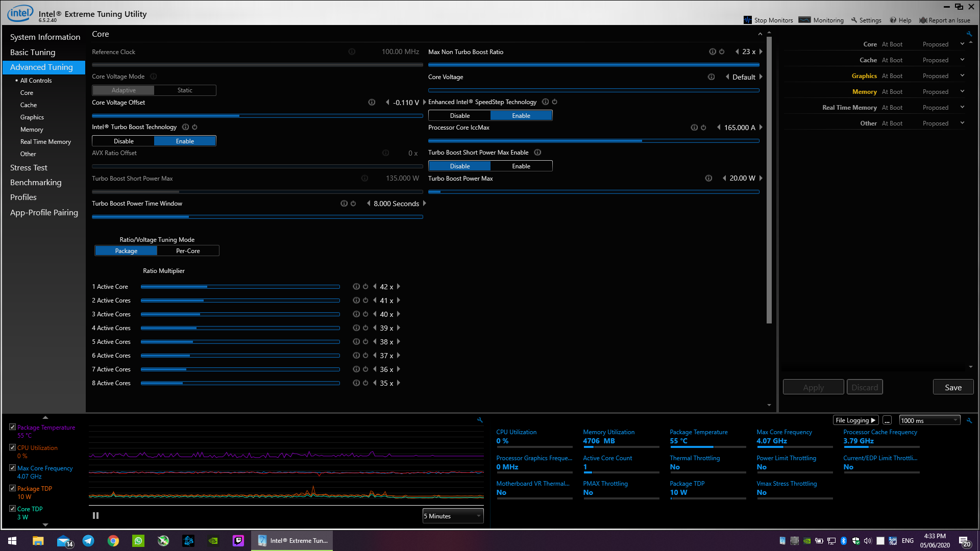This screenshot has width=980, height=551.
Task: Reset Intel Turbo Boost Technology to default
Action: [x=194, y=127]
